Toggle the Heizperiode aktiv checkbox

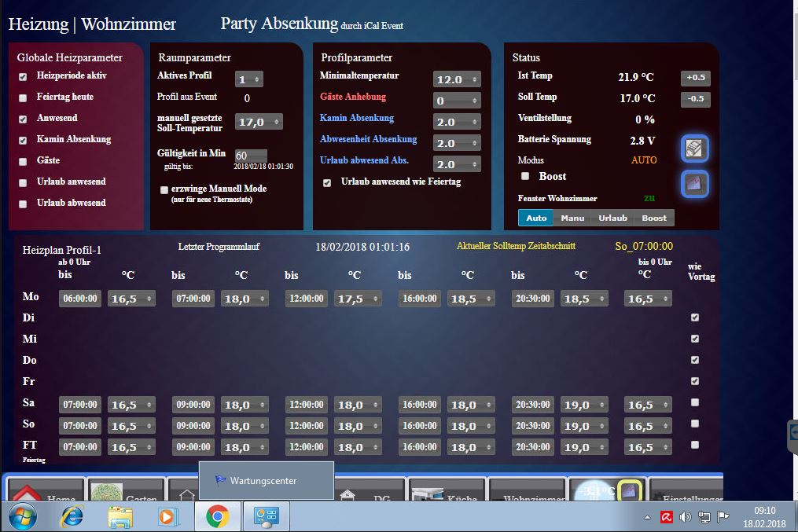pyautogui.click(x=23, y=77)
